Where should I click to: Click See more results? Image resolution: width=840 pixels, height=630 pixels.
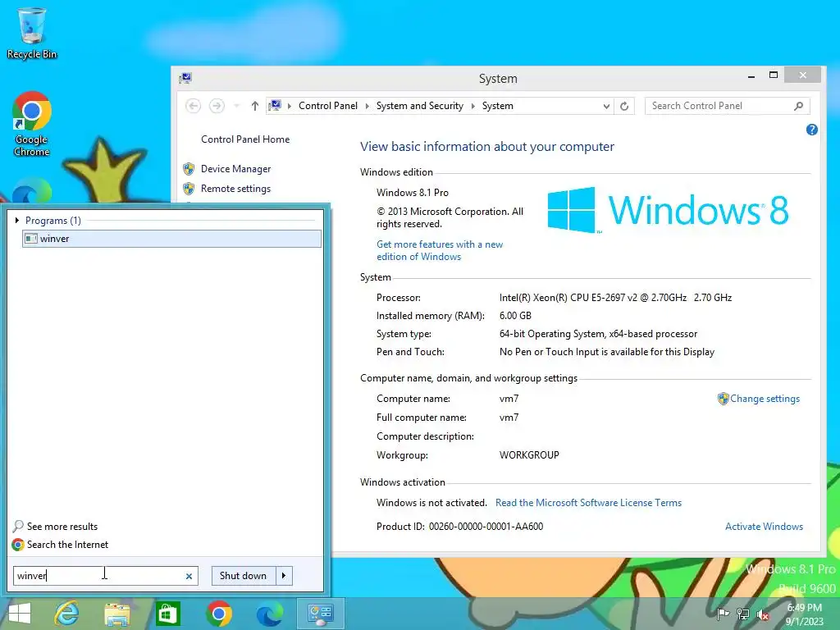click(x=62, y=527)
